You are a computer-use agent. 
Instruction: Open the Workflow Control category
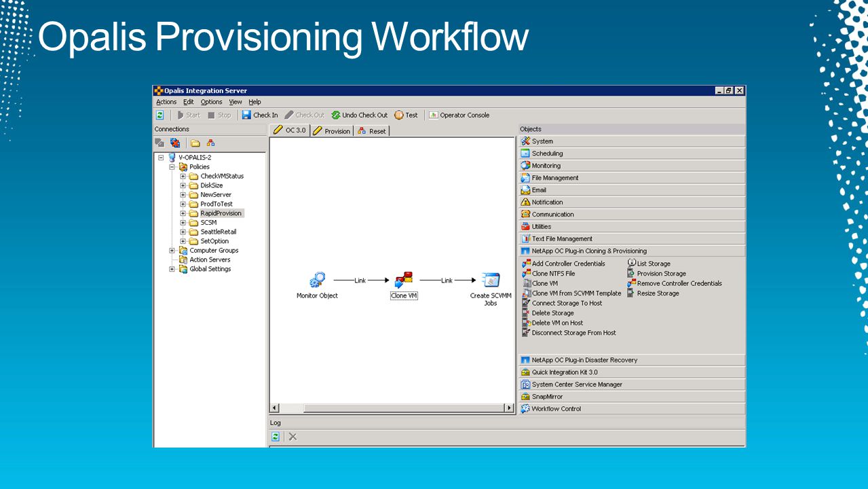pos(632,409)
